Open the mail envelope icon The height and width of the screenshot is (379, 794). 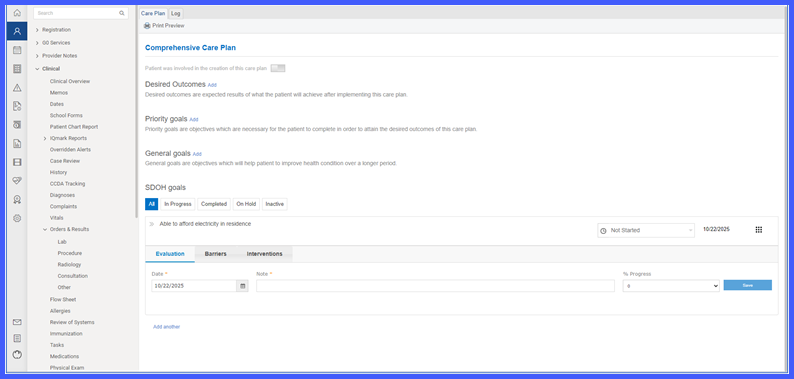pyautogui.click(x=17, y=322)
